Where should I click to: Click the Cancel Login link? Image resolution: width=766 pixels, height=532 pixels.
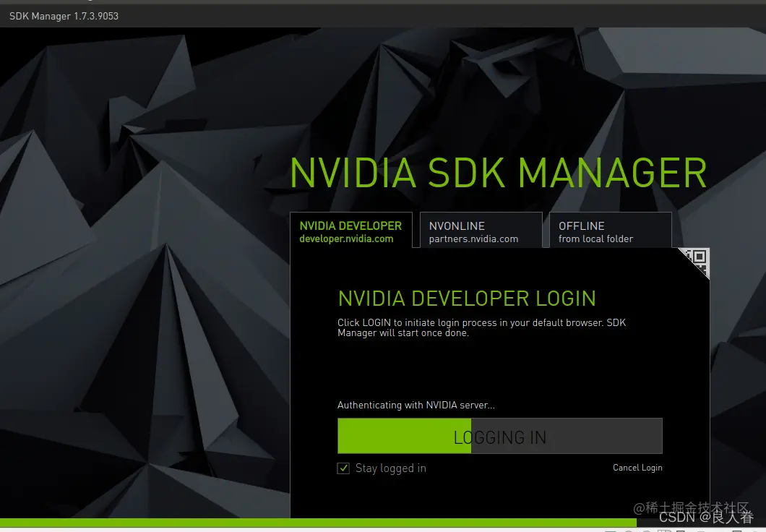click(637, 468)
